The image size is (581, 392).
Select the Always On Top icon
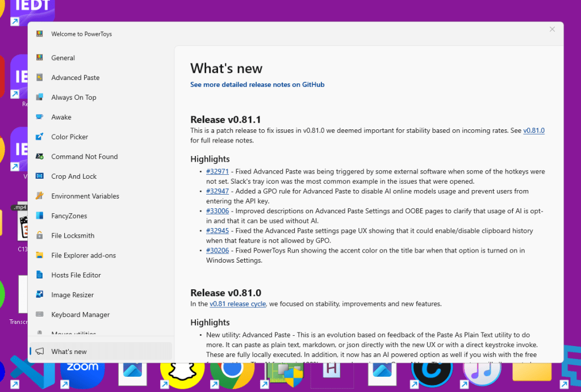tap(40, 97)
